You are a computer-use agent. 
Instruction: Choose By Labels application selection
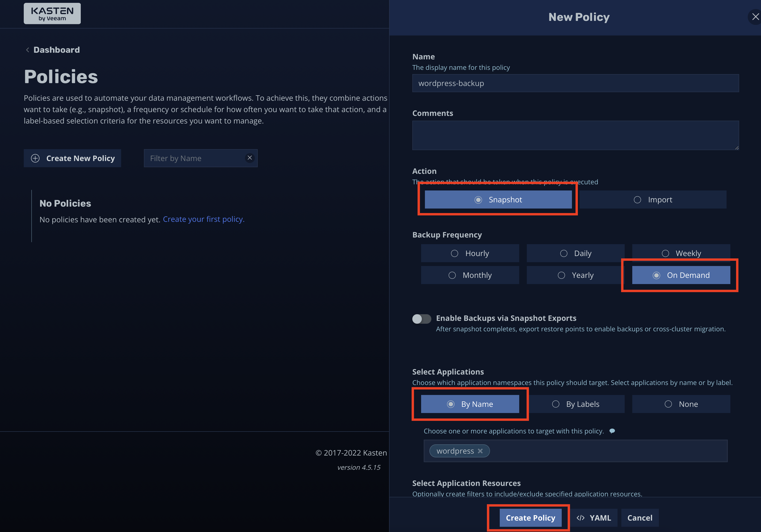(x=576, y=404)
